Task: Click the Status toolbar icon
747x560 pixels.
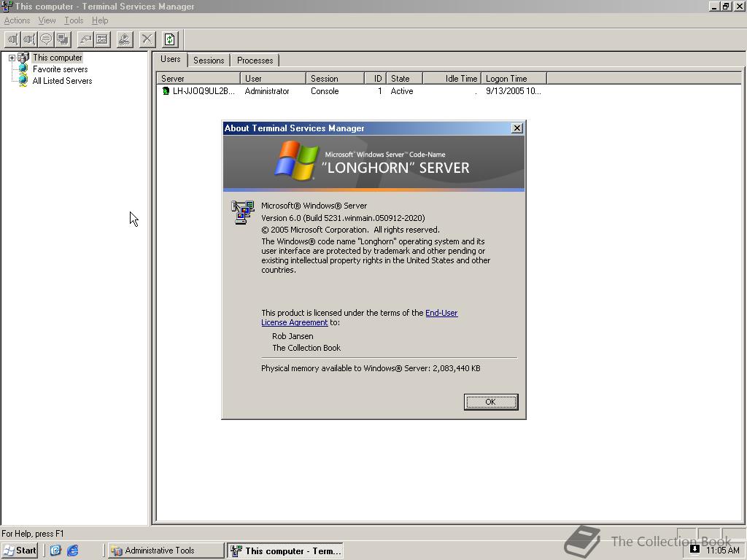Action: point(102,39)
